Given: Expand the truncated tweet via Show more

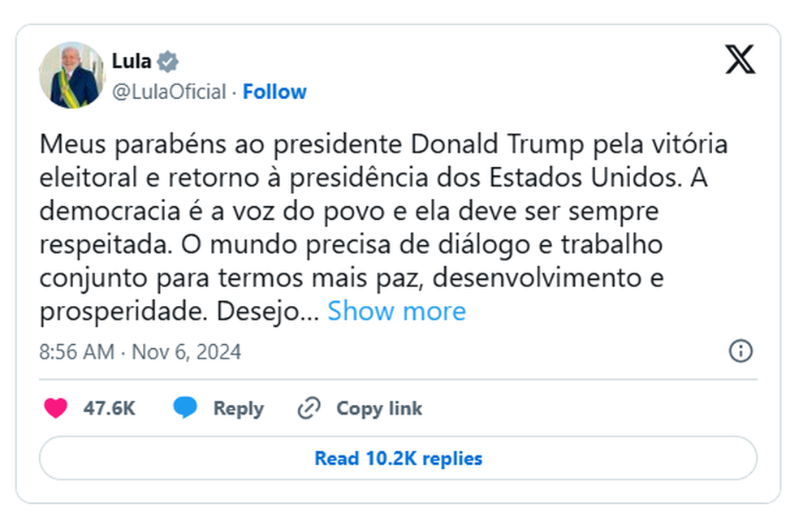Looking at the screenshot, I should pos(396,311).
